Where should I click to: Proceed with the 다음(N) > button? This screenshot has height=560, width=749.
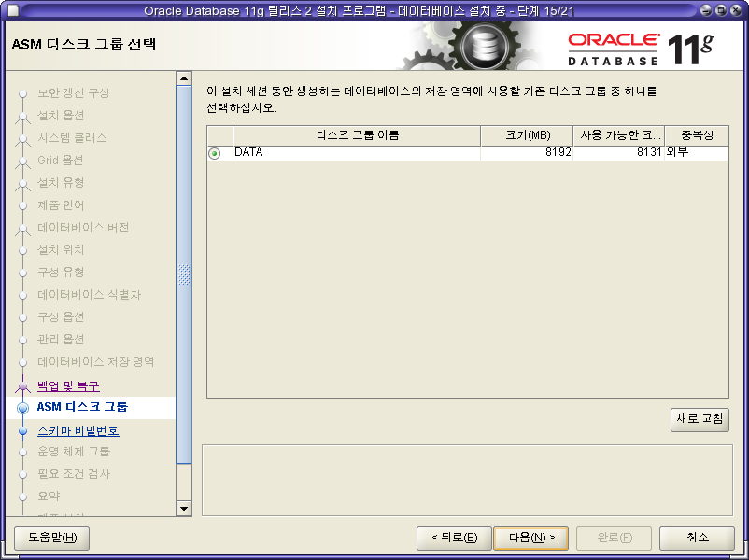(531, 538)
